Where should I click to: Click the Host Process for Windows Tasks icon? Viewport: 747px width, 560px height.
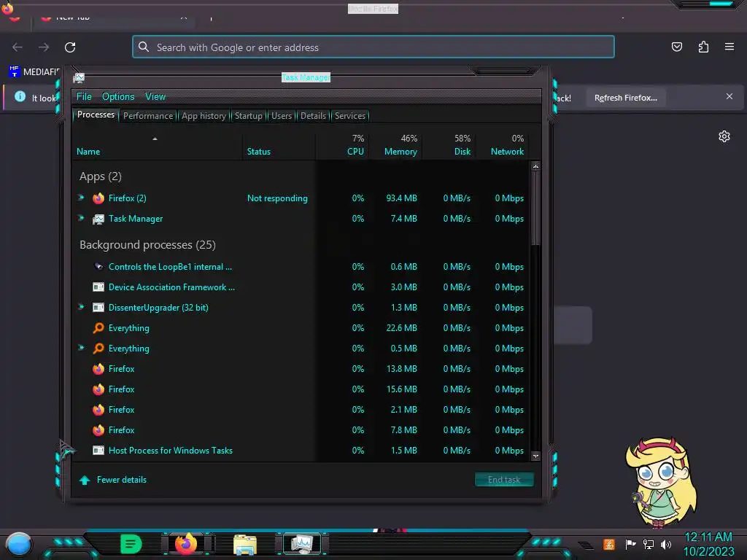(x=98, y=451)
